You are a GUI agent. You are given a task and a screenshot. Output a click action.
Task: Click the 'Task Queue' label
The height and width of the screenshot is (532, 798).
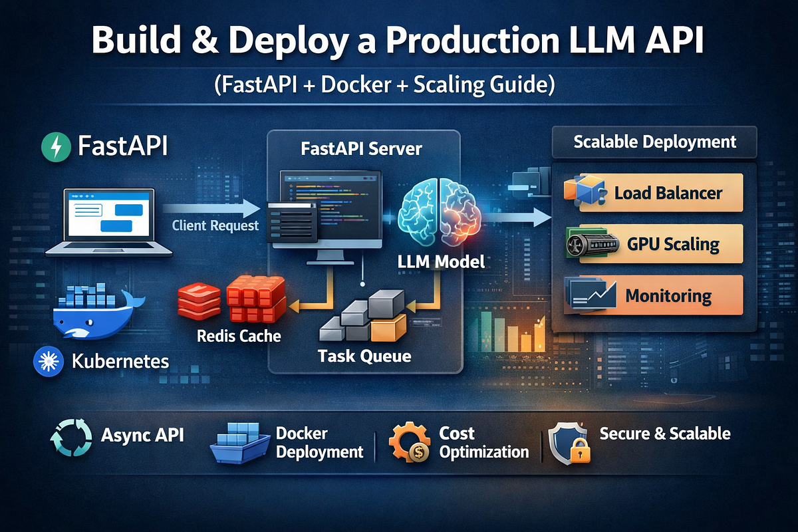coord(364,356)
